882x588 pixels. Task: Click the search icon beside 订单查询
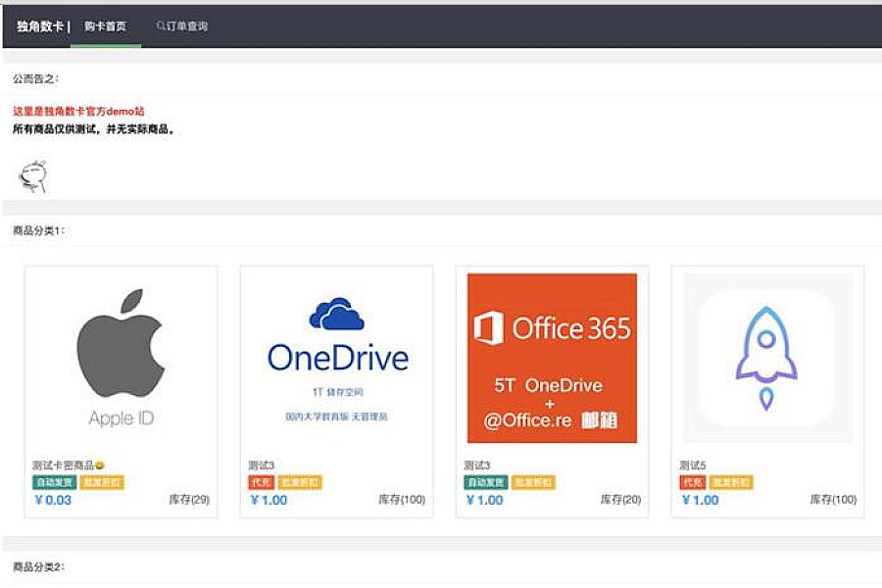(161, 25)
